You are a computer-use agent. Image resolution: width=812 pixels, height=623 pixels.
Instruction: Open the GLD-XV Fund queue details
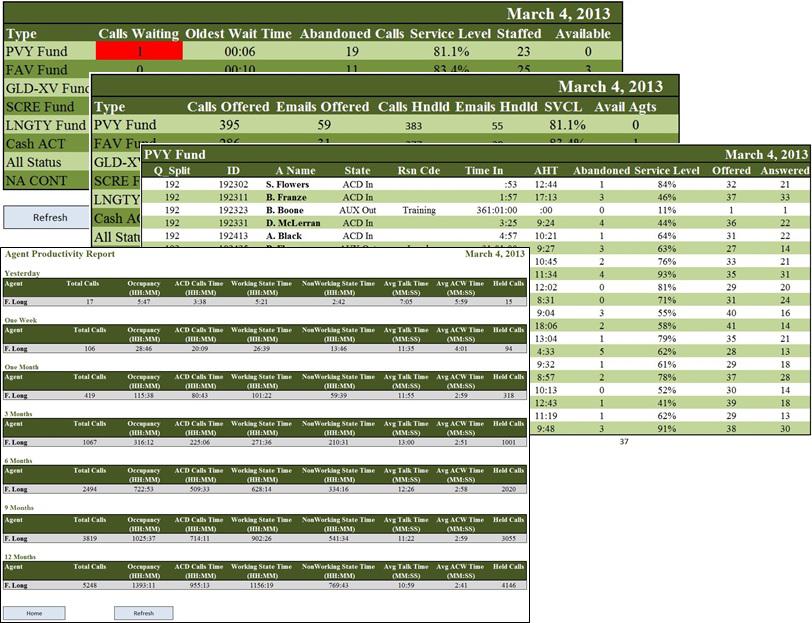(x=45, y=89)
